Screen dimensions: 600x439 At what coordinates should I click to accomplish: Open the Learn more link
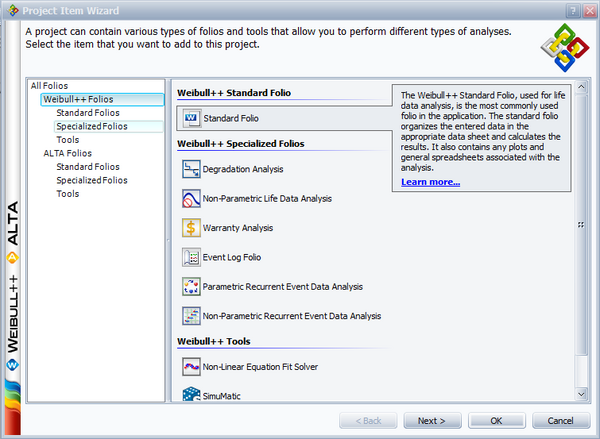pyautogui.click(x=430, y=182)
